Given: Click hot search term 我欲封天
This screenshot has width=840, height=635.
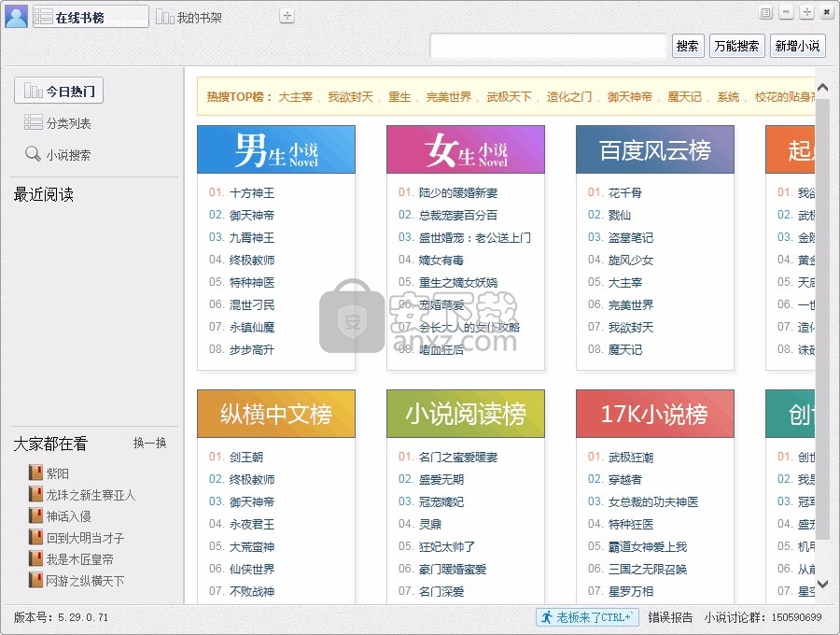Looking at the screenshot, I should [x=350, y=97].
